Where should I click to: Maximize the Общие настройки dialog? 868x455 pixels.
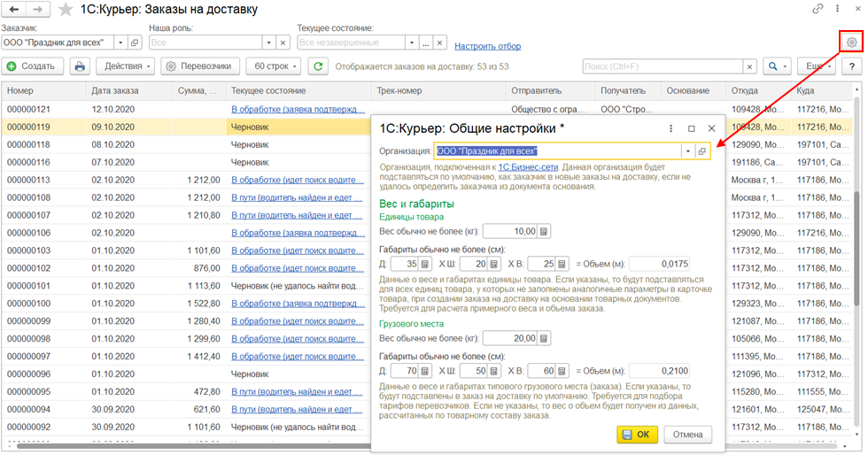point(692,128)
